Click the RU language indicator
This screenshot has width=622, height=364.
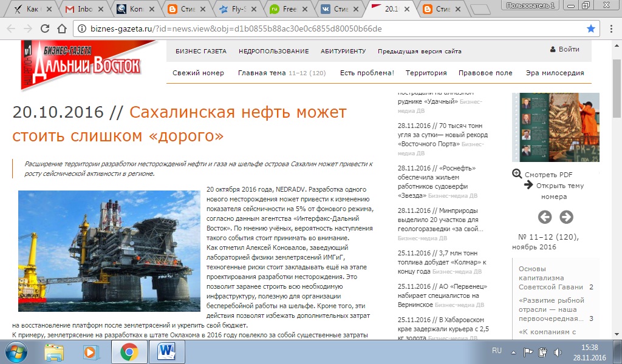(497, 351)
